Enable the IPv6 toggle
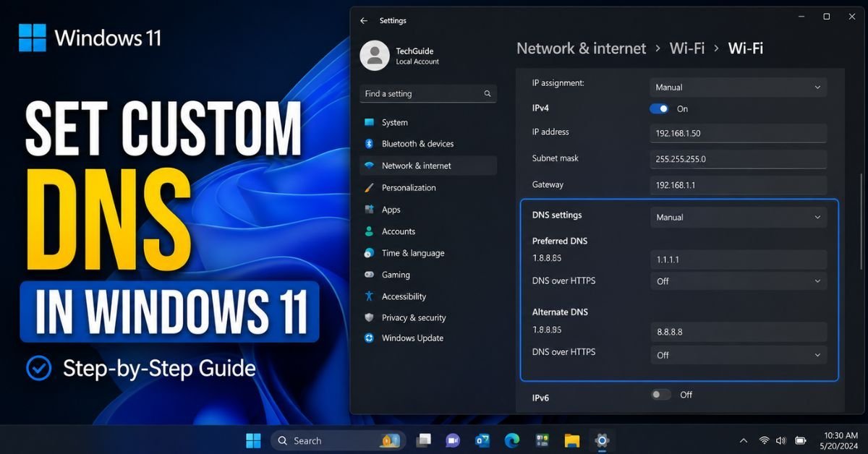The width and height of the screenshot is (868, 454). click(x=660, y=395)
